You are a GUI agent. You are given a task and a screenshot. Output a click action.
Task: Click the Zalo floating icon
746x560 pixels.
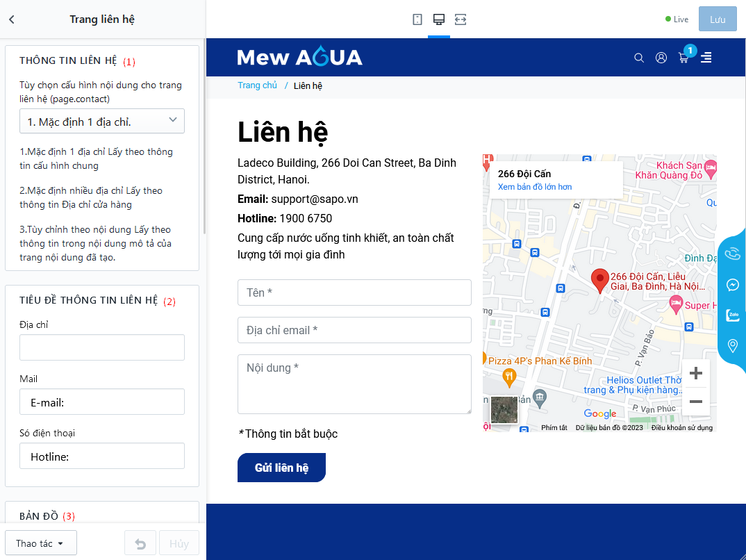click(733, 315)
